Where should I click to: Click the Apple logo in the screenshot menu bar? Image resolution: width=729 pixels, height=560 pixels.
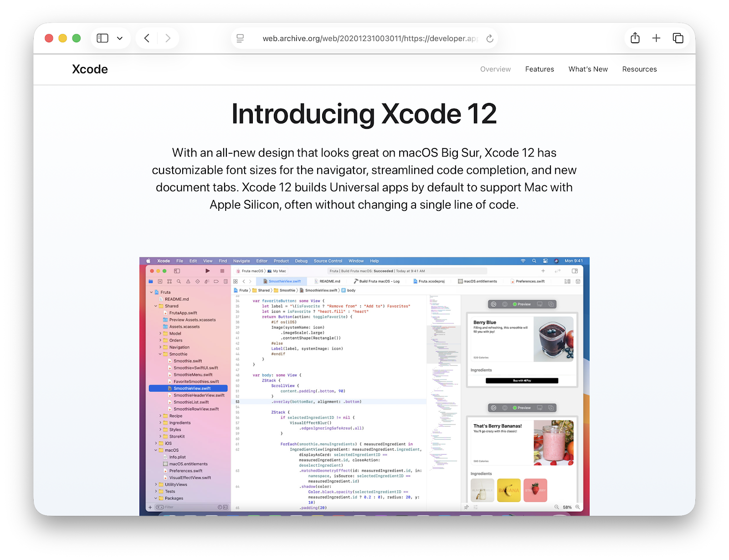[148, 261]
